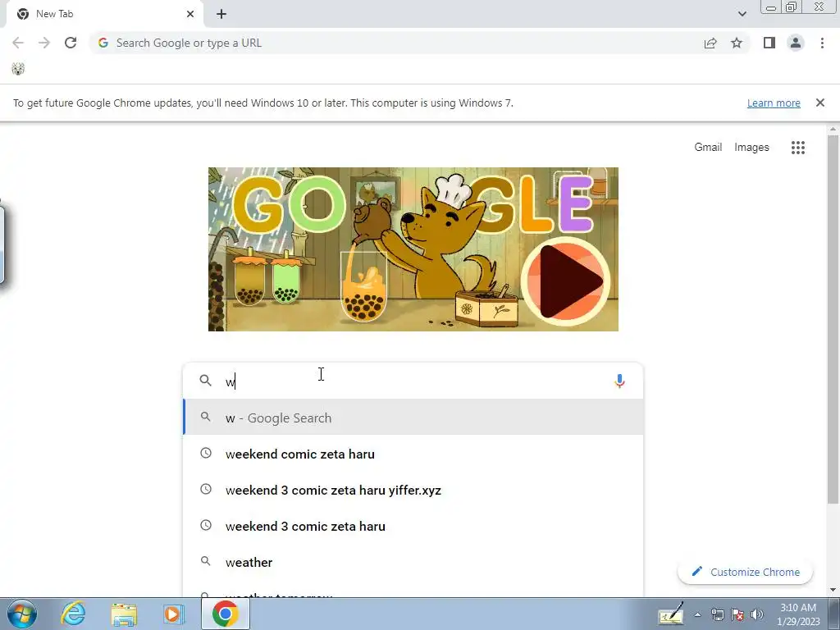Open the Windows Start orb

click(x=22, y=614)
